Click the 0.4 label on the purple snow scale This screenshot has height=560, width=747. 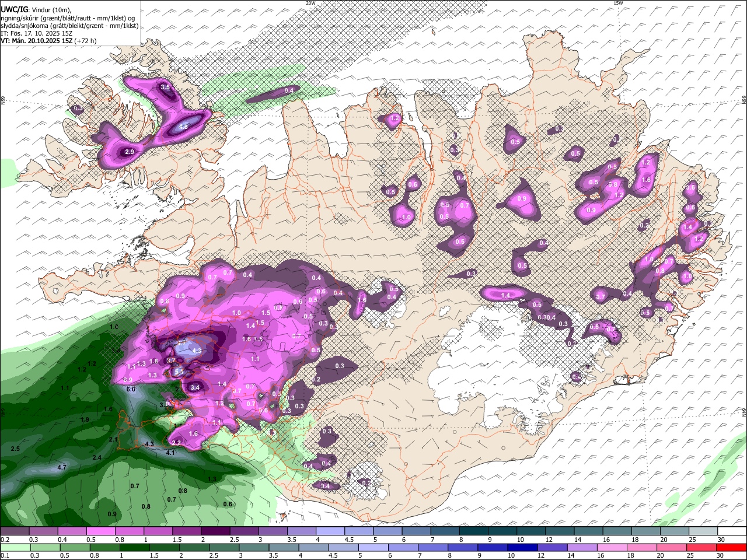coord(63,540)
